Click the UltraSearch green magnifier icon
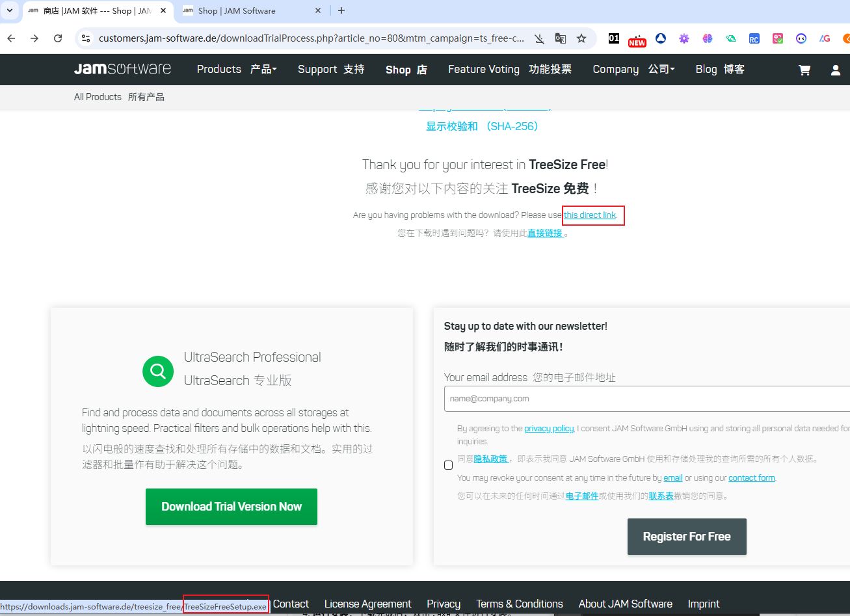Screen dimensions: 850x616 158,371
